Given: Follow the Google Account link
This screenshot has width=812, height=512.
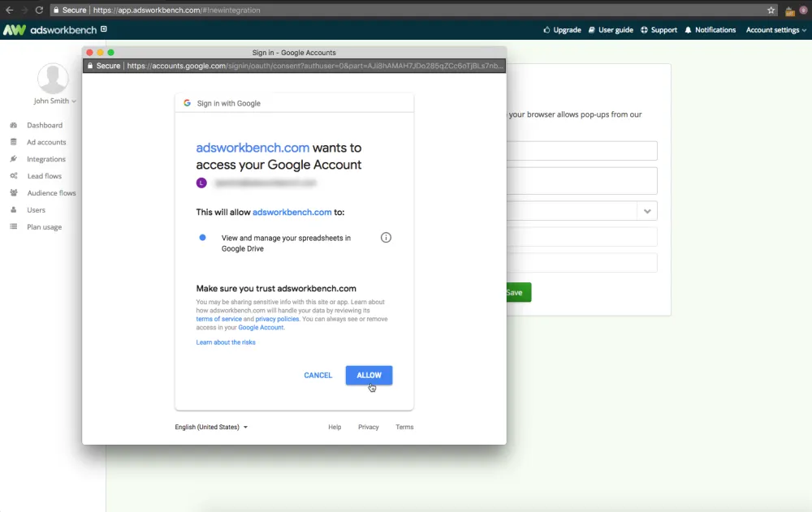Looking at the screenshot, I should coord(261,327).
